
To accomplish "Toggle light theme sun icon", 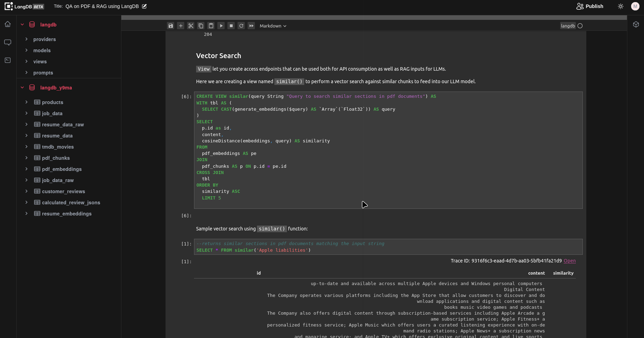I will click(621, 6).
